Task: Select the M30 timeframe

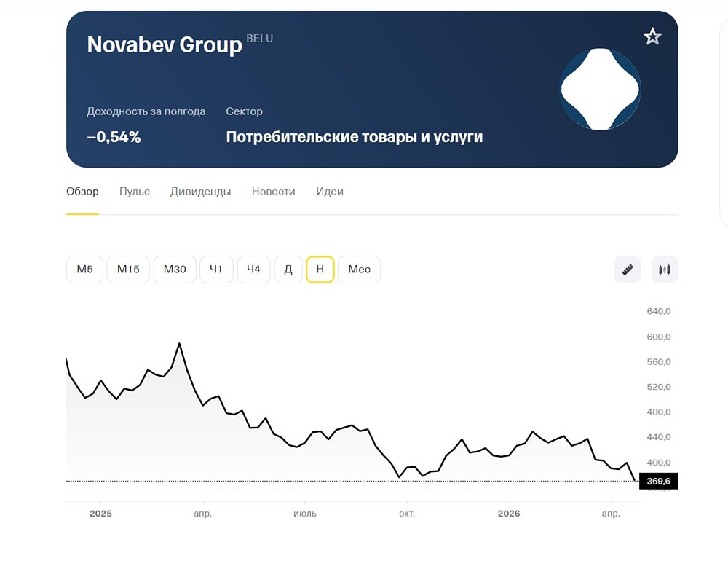Action: [175, 270]
